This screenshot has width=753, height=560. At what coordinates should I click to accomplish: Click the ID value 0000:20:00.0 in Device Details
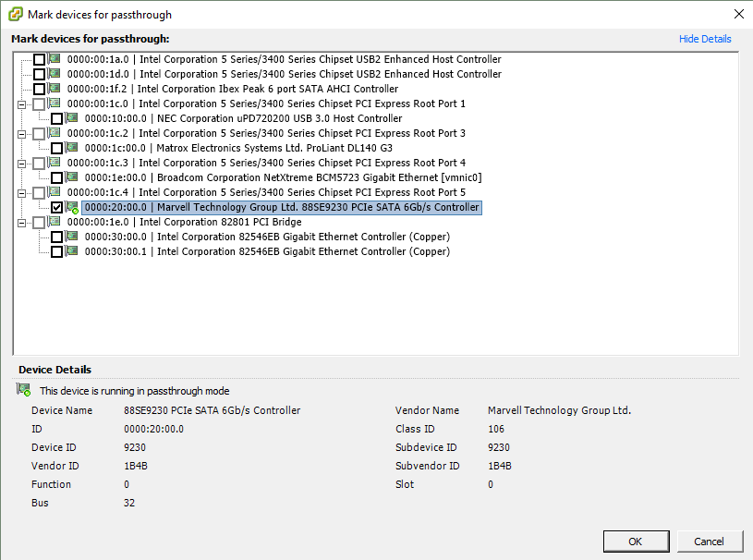[153, 429]
